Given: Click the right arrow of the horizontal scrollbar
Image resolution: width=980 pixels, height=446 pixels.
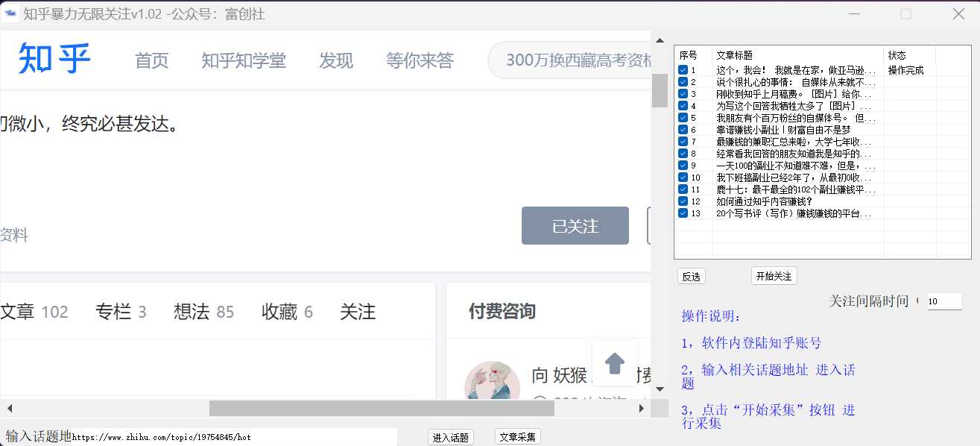Looking at the screenshot, I should (642, 408).
